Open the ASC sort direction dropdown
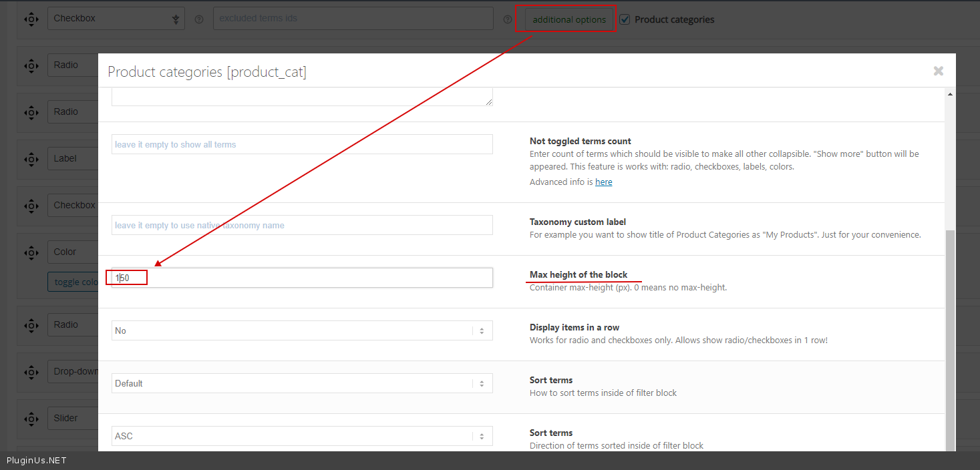Screen dimensions: 980x470 click(x=302, y=436)
